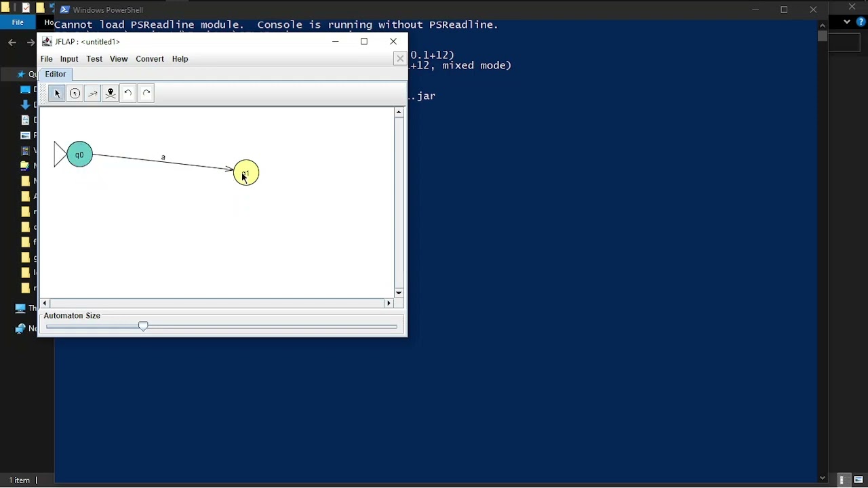Open the Test menu
This screenshot has width=868, height=488.
[x=94, y=59]
